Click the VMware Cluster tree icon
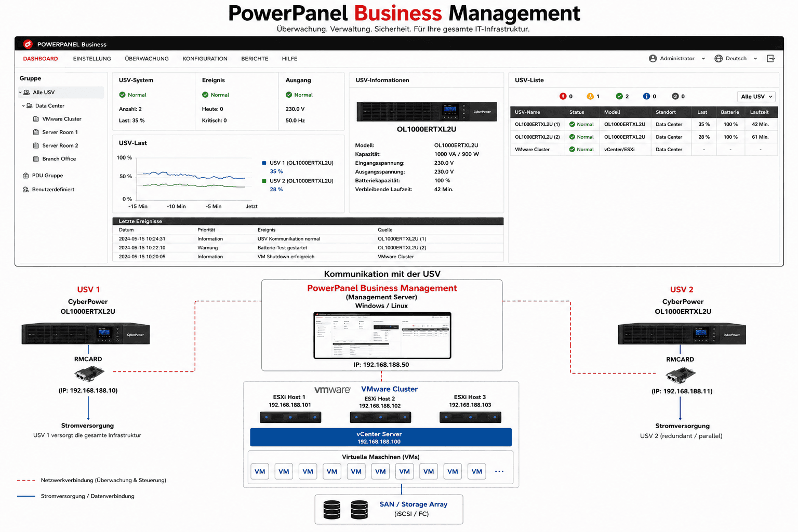This screenshot has height=532, width=798. click(36, 119)
